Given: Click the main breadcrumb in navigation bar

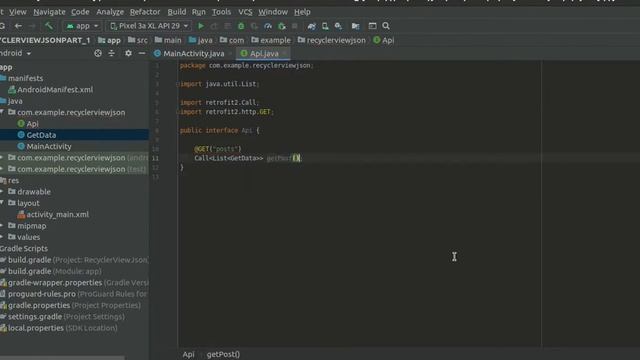Looking at the screenshot, I should (168, 40).
